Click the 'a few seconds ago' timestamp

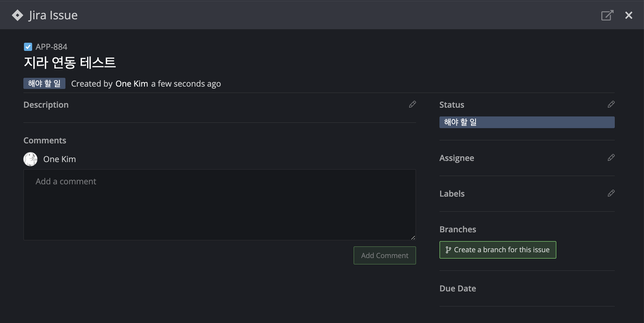point(186,84)
